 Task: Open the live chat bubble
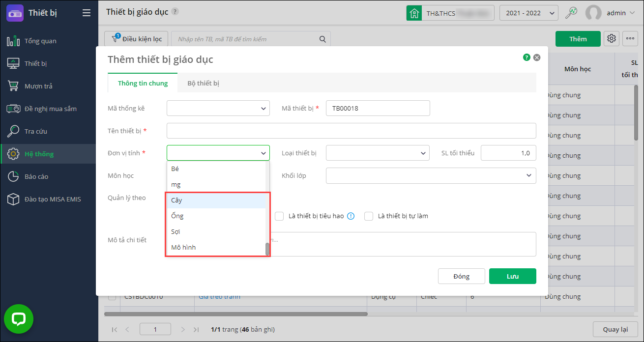point(19,319)
